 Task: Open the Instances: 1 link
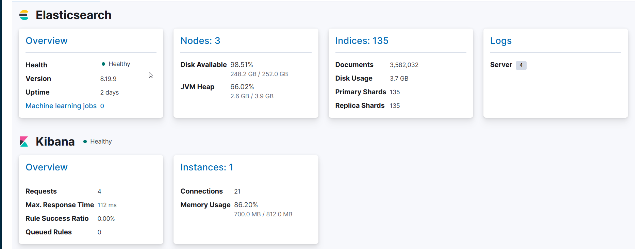coord(207,167)
